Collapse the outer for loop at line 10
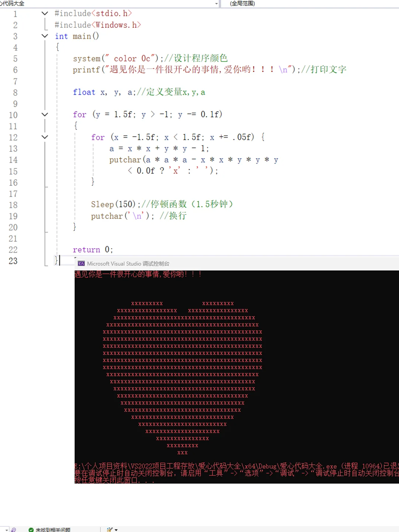Image resolution: width=399 pixels, height=532 pixels. coord(45,115)
